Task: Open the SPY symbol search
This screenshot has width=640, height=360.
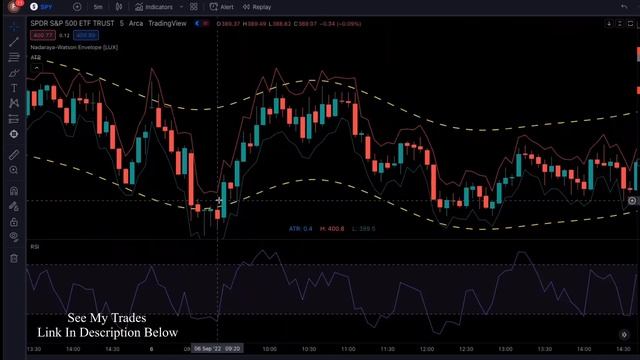Action: 42,7
